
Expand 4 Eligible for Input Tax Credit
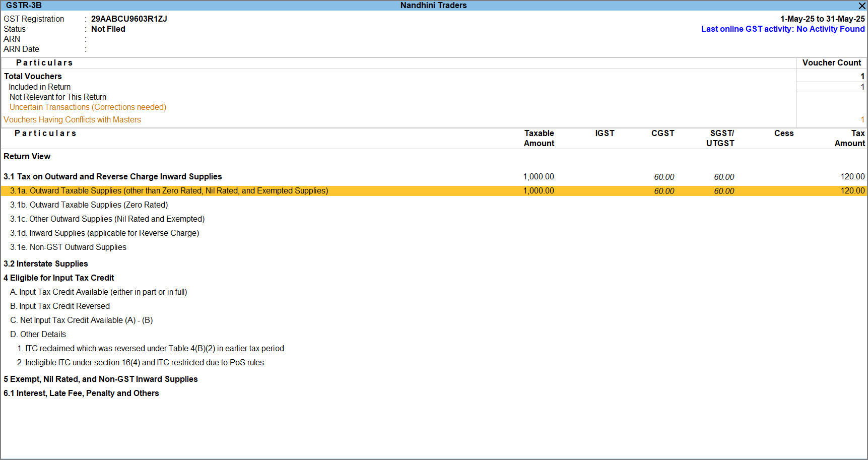59,278
